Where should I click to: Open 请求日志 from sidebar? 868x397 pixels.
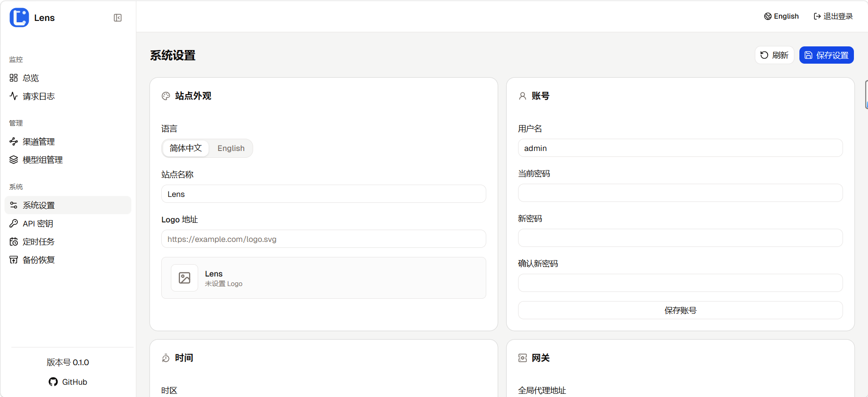(39, 96)
